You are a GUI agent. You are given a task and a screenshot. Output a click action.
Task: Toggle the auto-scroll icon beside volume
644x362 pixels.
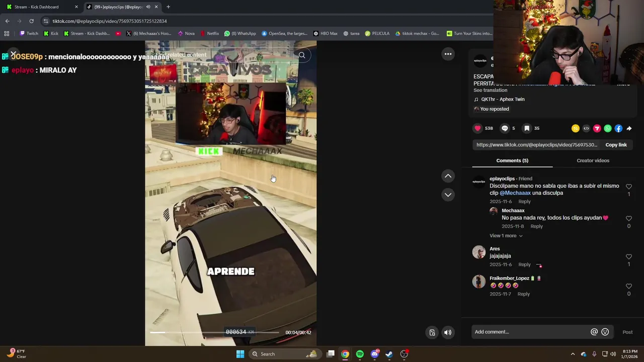pos(432,332)
